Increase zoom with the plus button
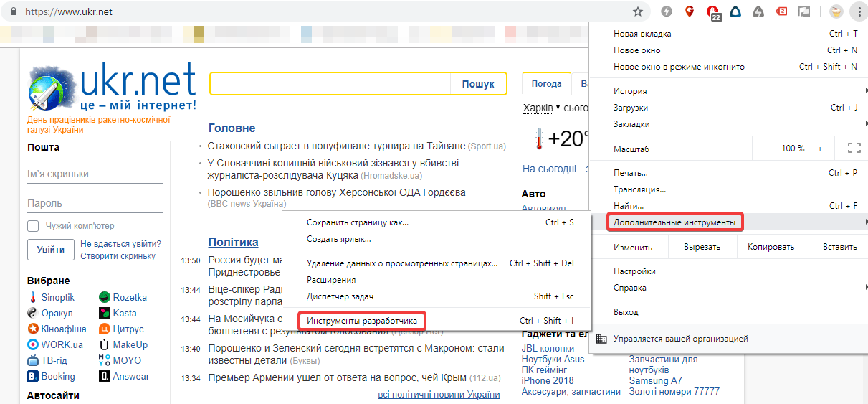This screenshot has width=868, height=404. tap(820, 149)
